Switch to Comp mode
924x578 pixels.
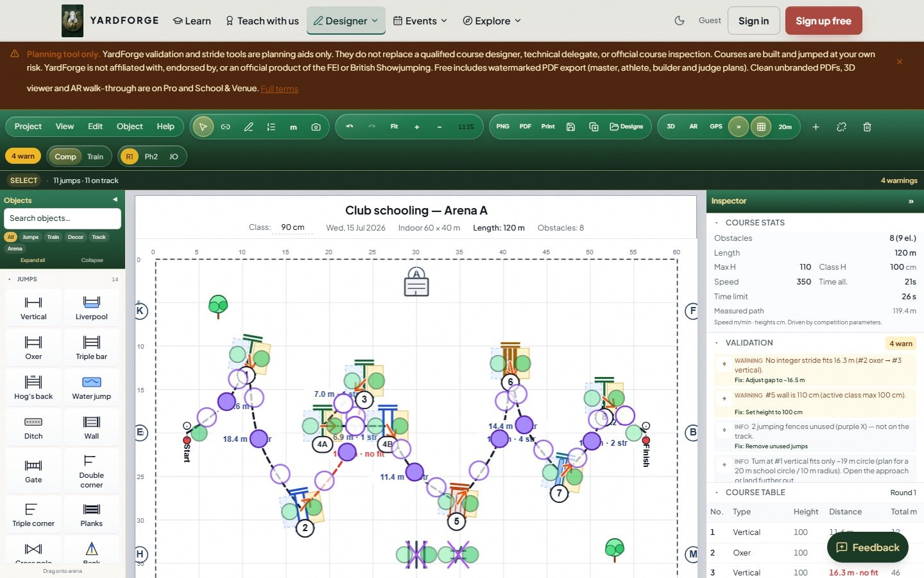65,156
